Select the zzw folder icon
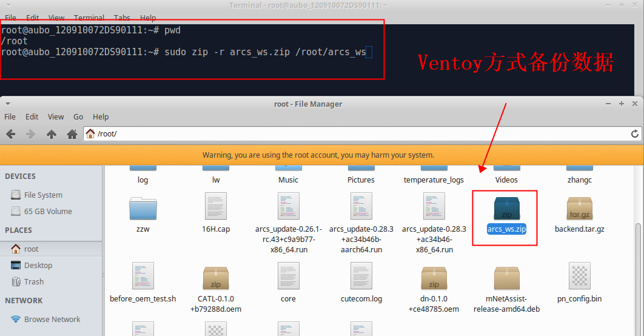The height and width of the screenshot is (336, 644). [143, 208]
